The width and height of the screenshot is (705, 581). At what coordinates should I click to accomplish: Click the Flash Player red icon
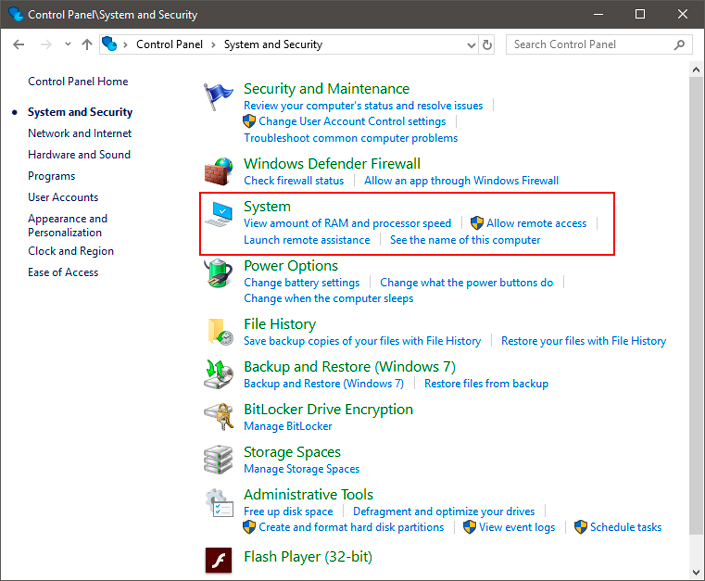click(219, 560)
